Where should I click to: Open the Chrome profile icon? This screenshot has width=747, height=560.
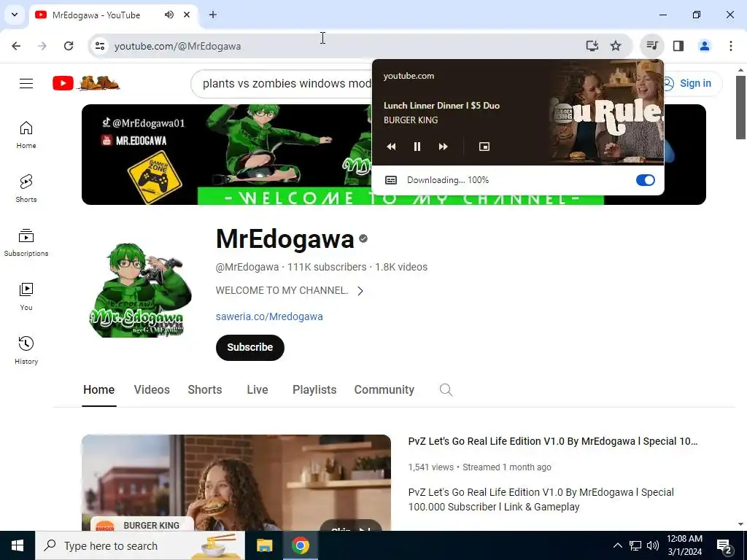pos(704,46)
